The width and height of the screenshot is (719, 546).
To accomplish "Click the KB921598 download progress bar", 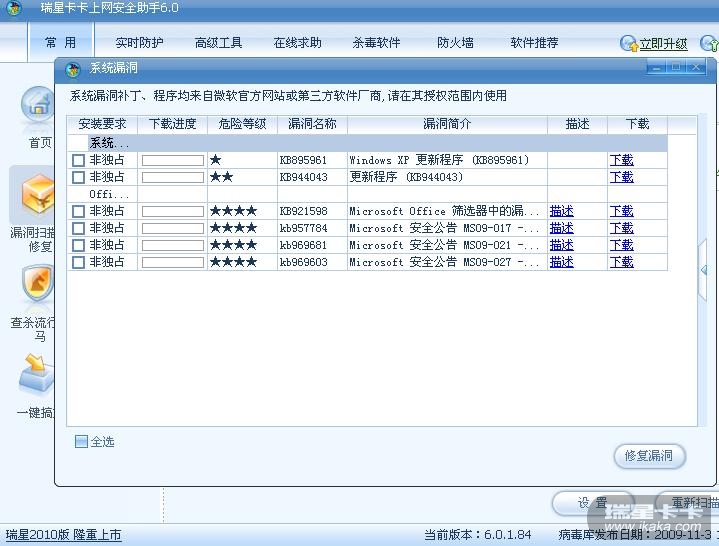I will click(x=173, y=211).
